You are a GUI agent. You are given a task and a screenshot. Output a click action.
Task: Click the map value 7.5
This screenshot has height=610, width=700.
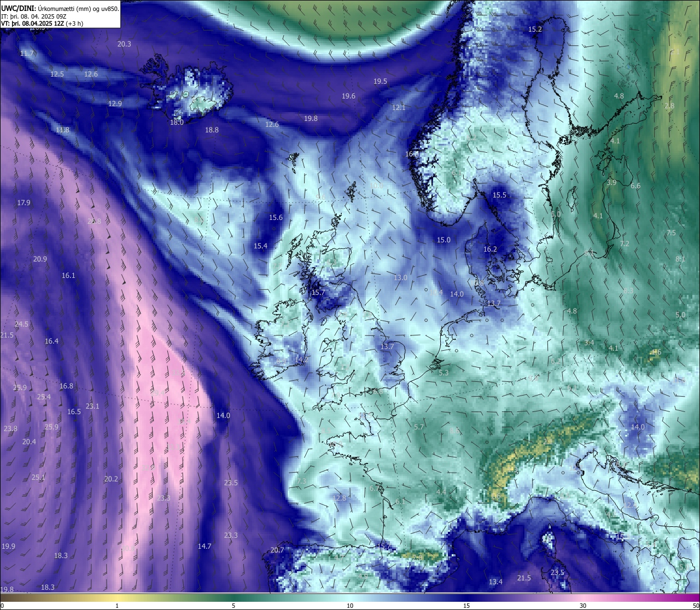[671, 233]
